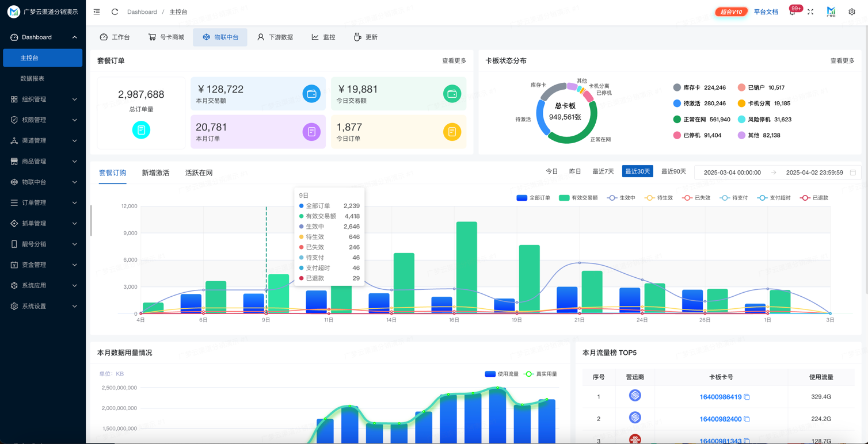Copy card number 16400986419
Viewport: 868px width, 444px height.
tap(747, 397)
